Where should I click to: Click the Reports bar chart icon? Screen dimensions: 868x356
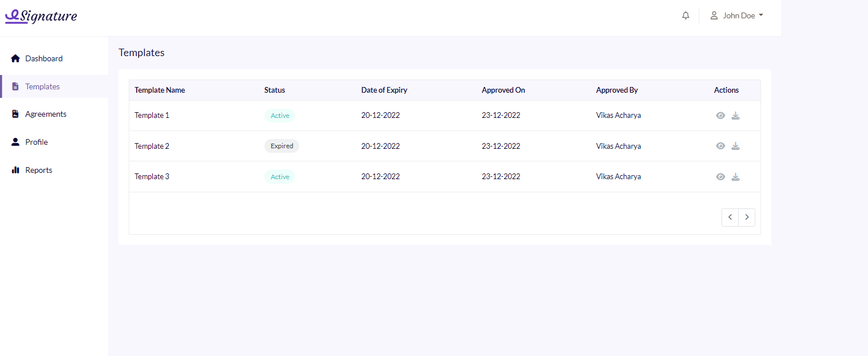pyautogui.click(x=15, y=170)
